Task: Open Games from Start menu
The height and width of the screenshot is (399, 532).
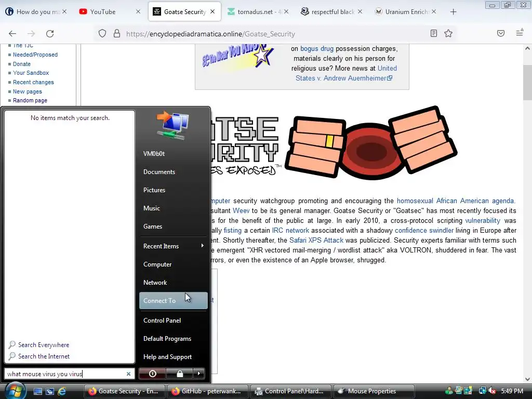Action: pyautogui.click(x=153, y=227)
